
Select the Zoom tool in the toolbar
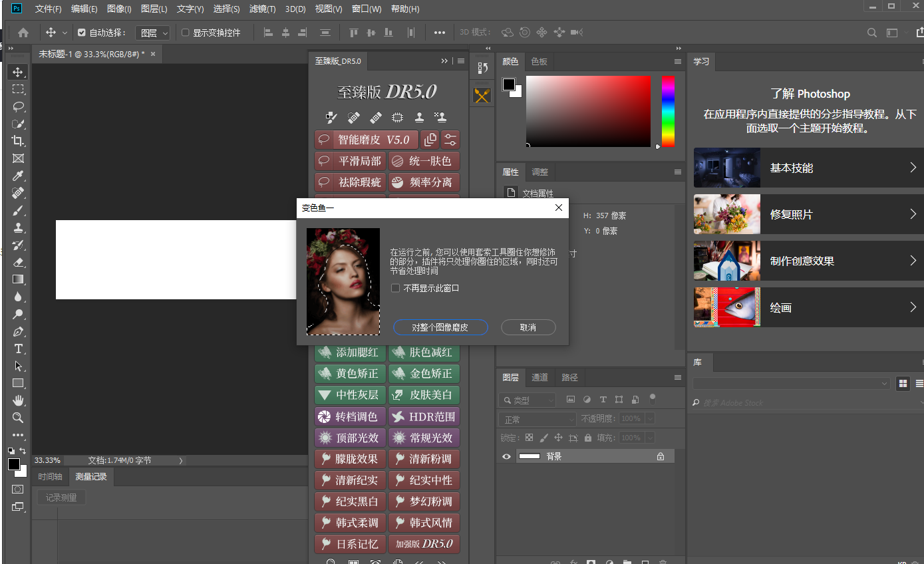pyautogui.click(x=18, y=418)
